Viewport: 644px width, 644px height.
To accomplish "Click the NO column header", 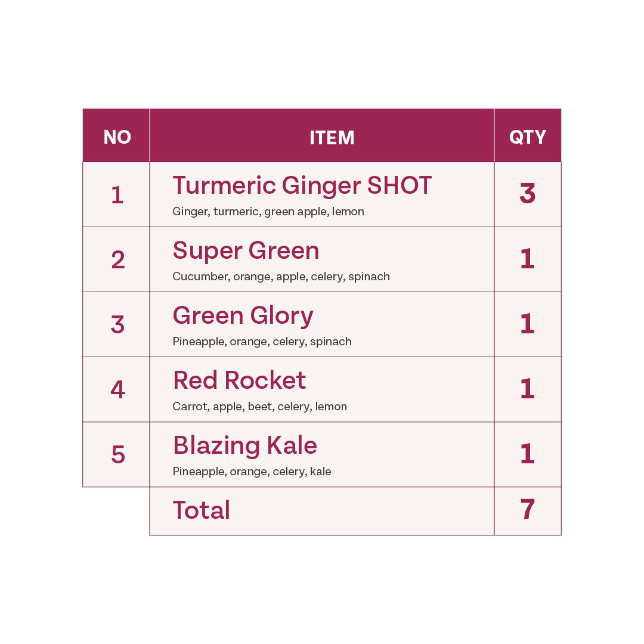I will click(117, 137).
